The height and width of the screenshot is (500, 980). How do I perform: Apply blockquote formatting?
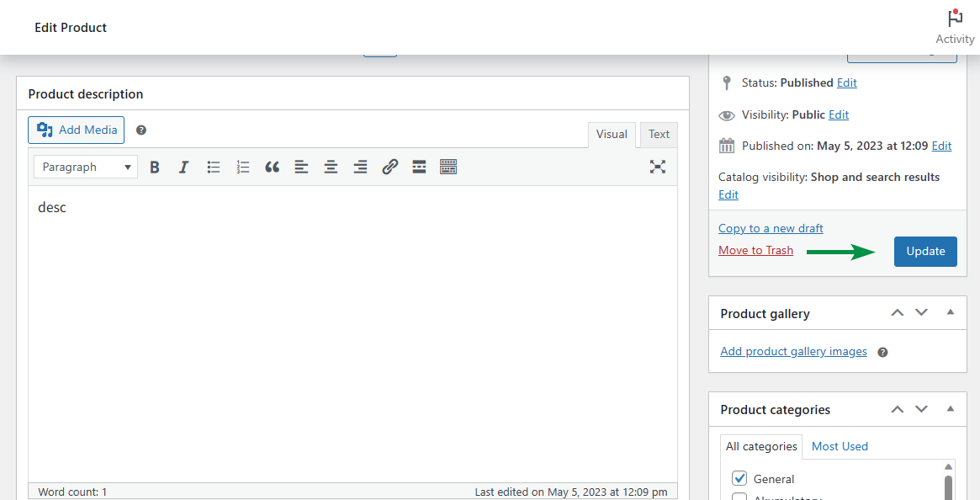(x=272, y=167)
